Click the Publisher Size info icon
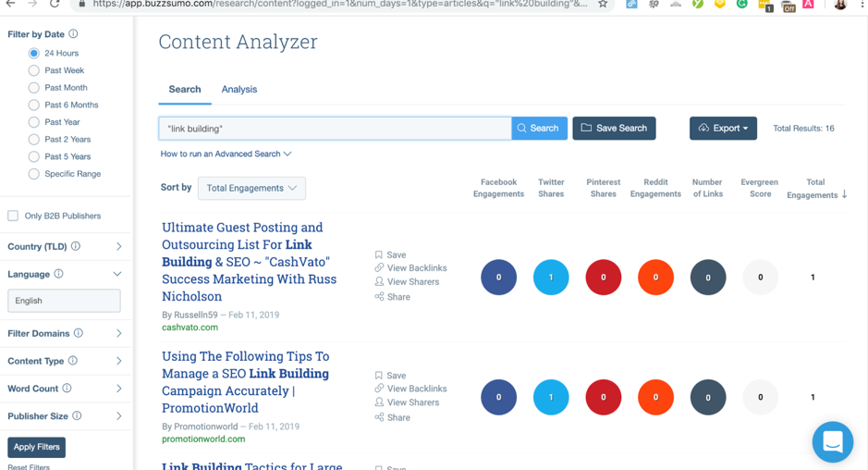 (77, 415)
